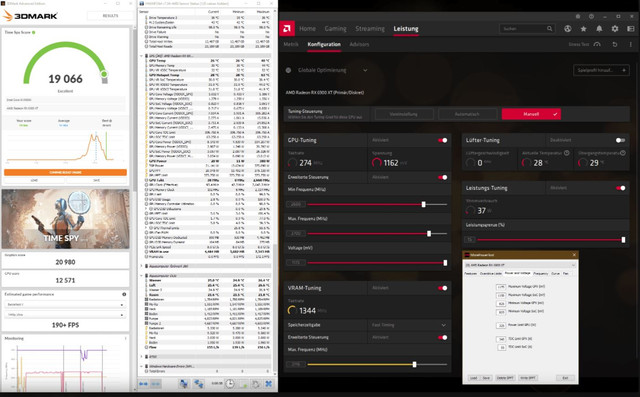Toggle GPU Erweiterte Steuerung switch
This screenshot has width=640, height=397.
442,177
